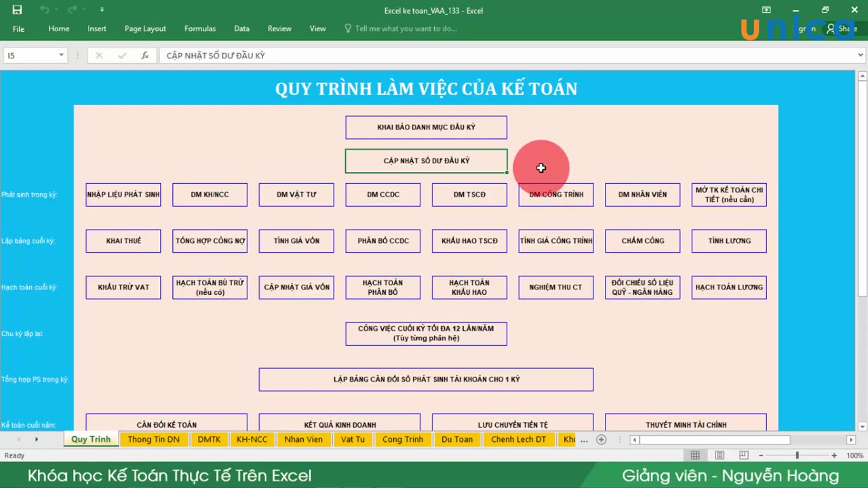
Task: Click the CHẤM CÔNG box
Action: point(642,241)
